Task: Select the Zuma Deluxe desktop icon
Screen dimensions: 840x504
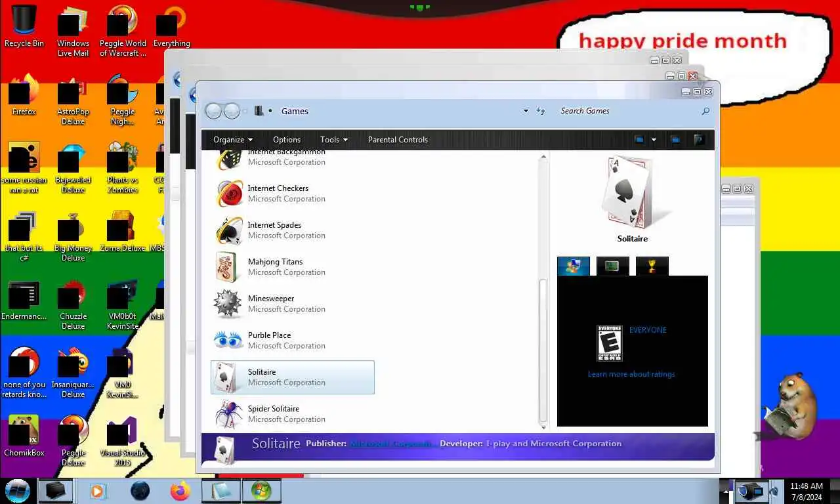Action: 123,232
